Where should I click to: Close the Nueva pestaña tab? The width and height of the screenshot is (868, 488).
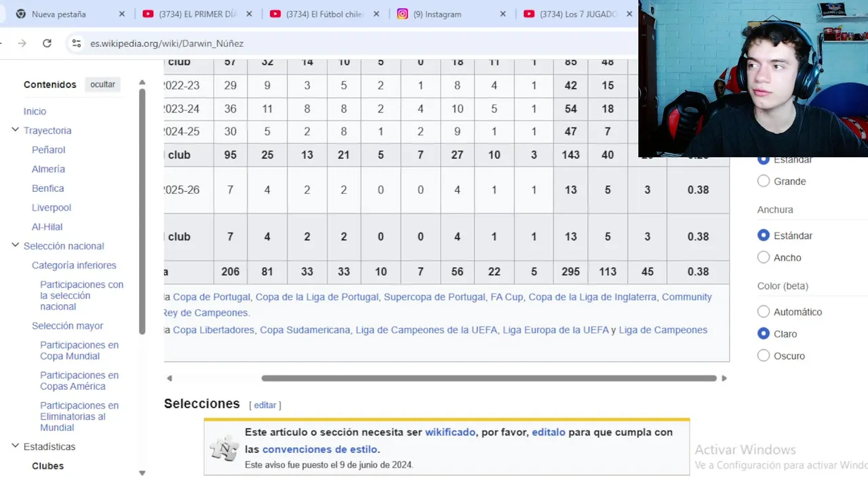[122, 14]
